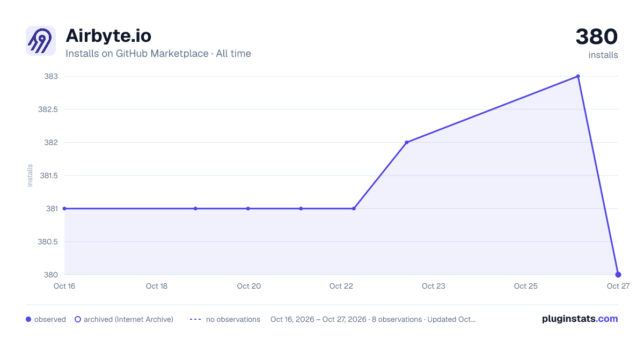The width and height of the screenshot is (644, 338).
Task: Click the 380 total installs figure
Action: pos(597,36)
